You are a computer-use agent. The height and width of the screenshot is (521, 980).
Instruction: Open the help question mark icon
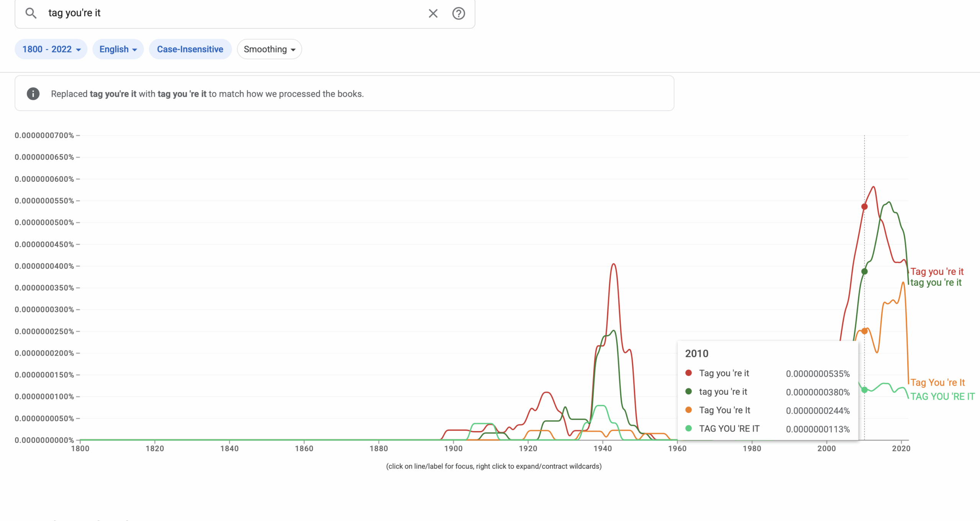pyautogui.click(x=458, y=13)
